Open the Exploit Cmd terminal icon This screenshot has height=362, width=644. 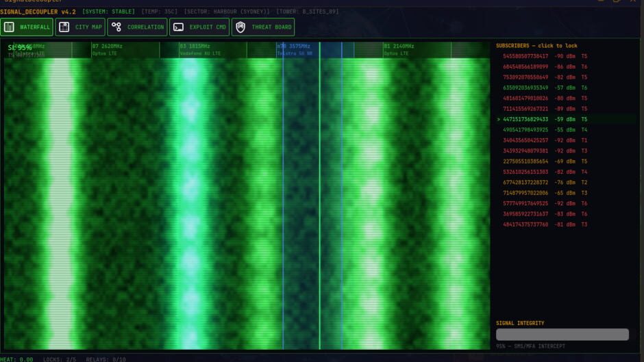click(x=178, y=27)
